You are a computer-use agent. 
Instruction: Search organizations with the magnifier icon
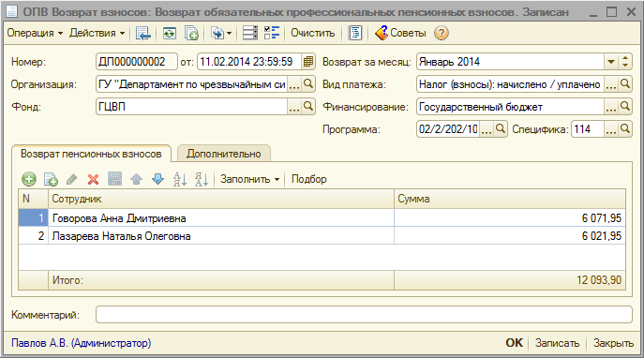308,84
